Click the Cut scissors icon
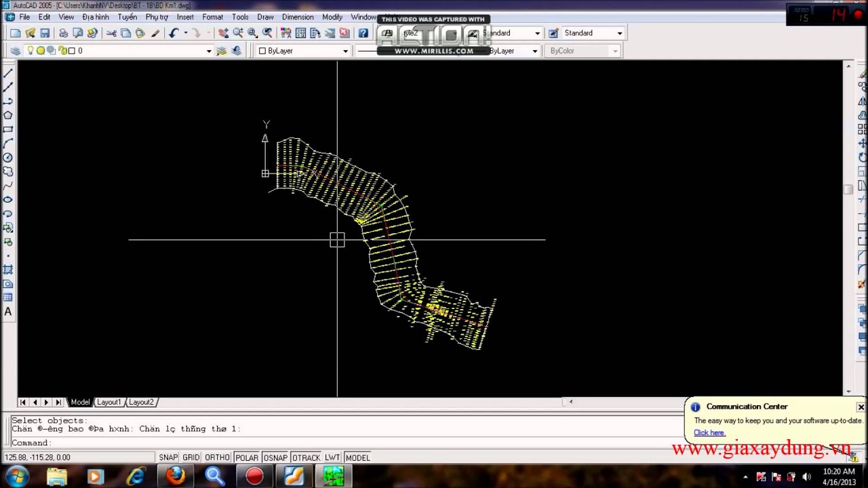 (x=111, y=33)
